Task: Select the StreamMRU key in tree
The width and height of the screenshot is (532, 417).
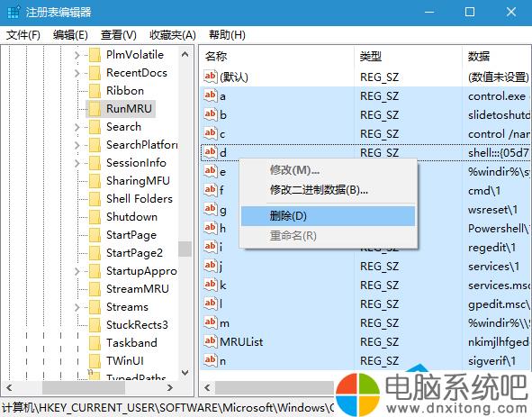Action: point(138,288)
